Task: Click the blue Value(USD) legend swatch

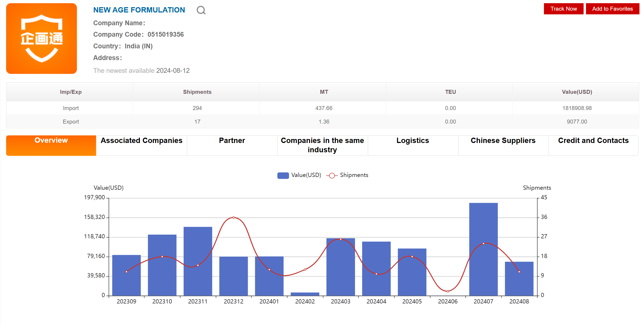Action: click(283, 175)
